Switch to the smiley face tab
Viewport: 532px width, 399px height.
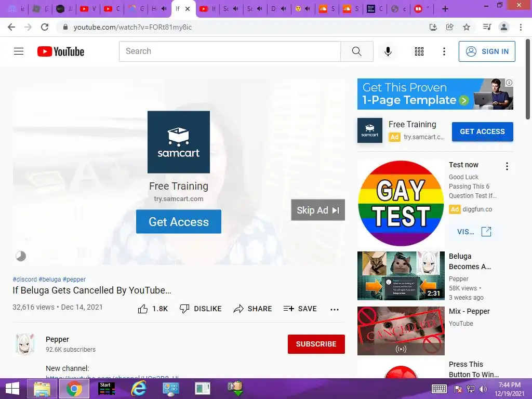tap(303, 9)
